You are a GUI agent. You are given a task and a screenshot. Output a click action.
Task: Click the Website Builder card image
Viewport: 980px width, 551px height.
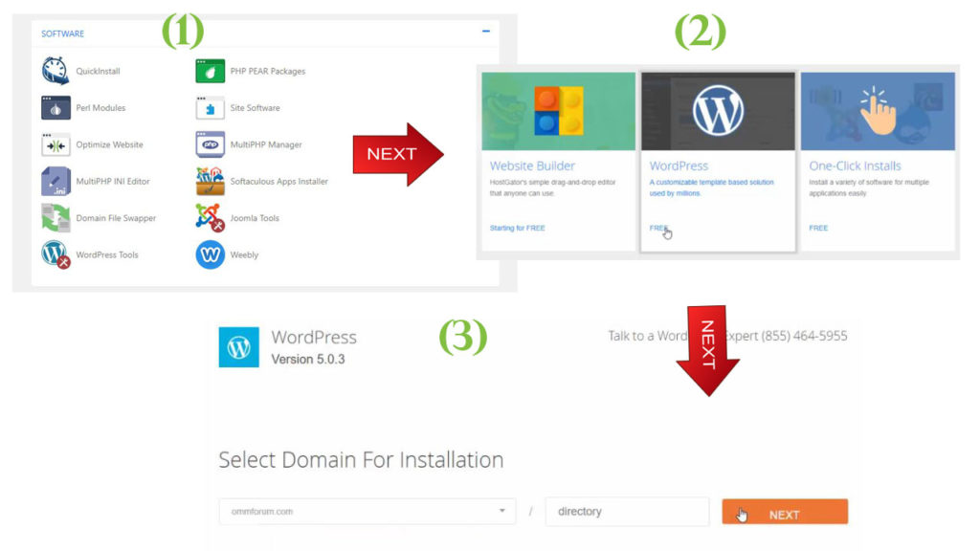pyautogui.click(x=558, y=111)
